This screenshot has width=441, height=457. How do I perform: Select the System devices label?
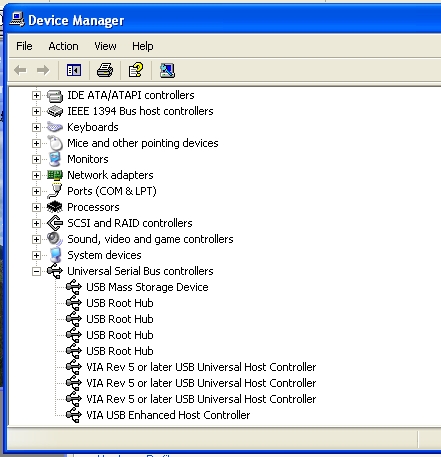pos(104,255)
